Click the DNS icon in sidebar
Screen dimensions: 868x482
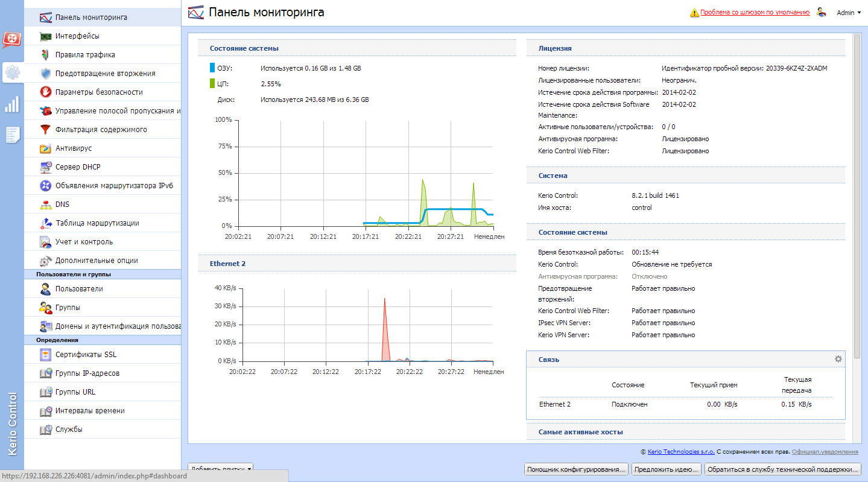click(46, 204)
